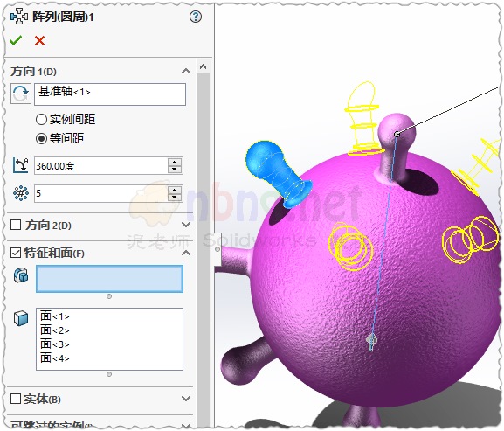Image resolution: width=504 pixels, height=431 pixels.
Task: Increase the instance count with up arrow
Action: 175,190
